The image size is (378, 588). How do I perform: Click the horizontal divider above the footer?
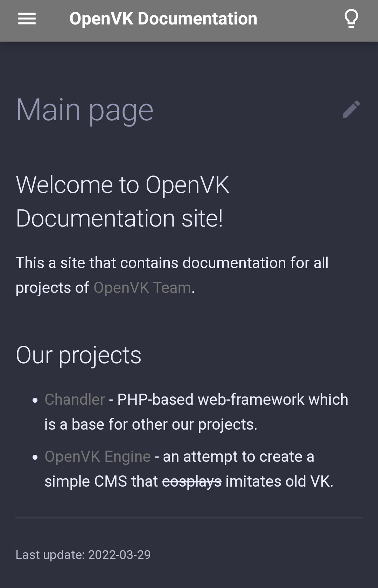(189, 518)
